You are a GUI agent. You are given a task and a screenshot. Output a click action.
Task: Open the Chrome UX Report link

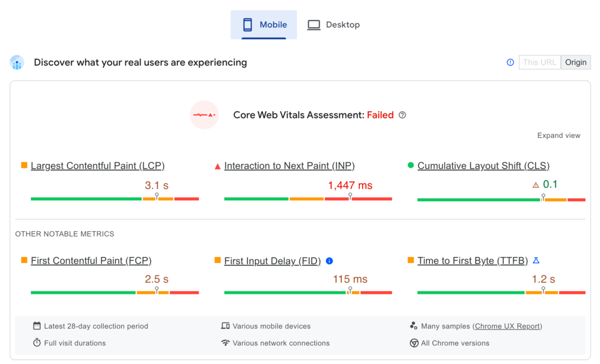pyautogui.click(x=507, y=326)
